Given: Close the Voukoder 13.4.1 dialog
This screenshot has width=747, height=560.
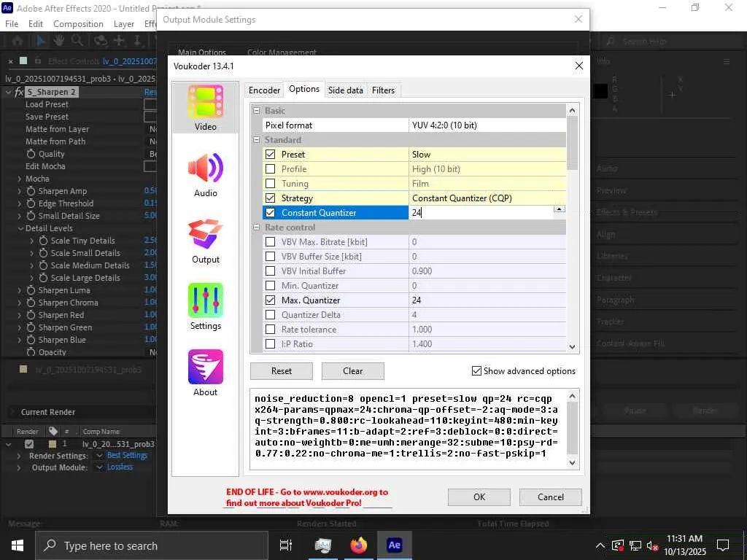Looking at the screenshot, I should (578, 66).
